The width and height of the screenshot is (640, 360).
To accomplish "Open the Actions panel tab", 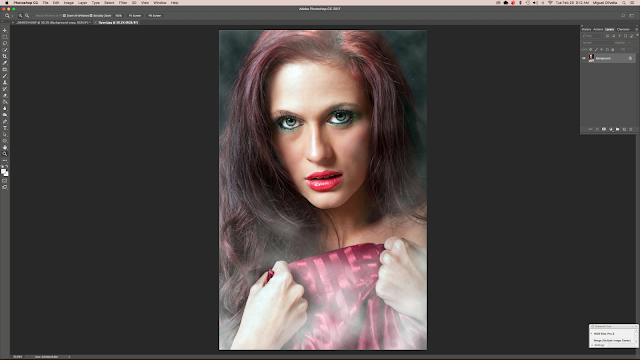I will (x=598, y=29).
